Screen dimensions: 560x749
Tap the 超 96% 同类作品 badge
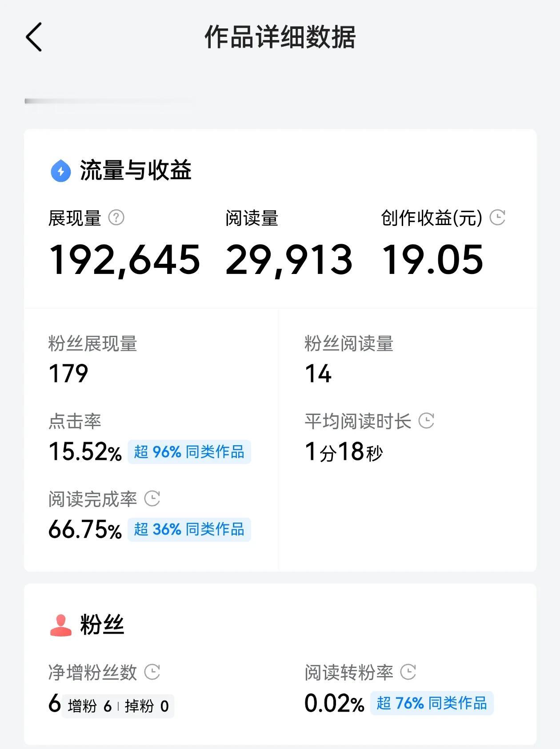[189, 452]
